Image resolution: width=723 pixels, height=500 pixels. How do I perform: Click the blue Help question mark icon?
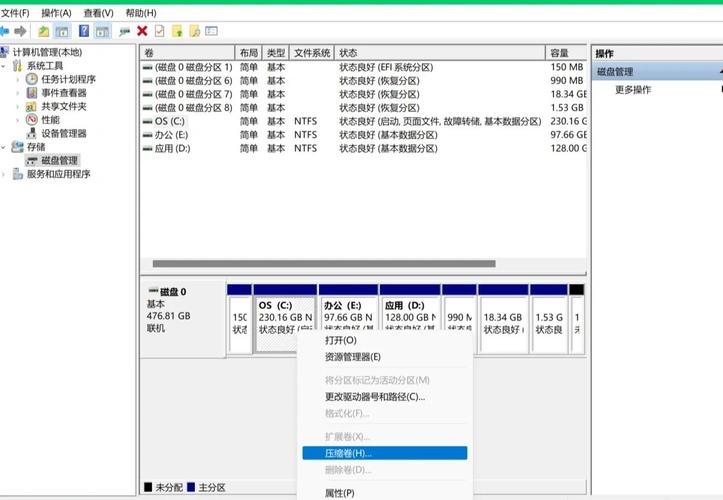[84, 31]
